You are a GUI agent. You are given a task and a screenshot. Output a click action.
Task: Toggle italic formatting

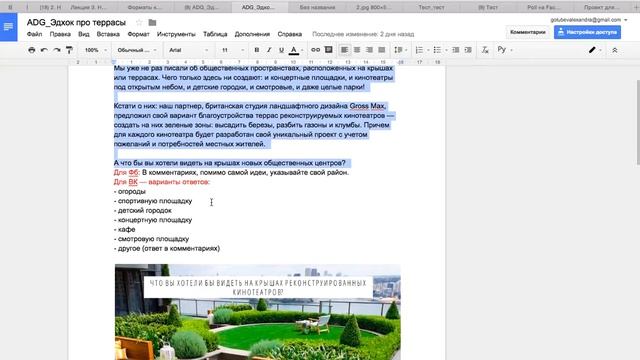click(269, 50)
